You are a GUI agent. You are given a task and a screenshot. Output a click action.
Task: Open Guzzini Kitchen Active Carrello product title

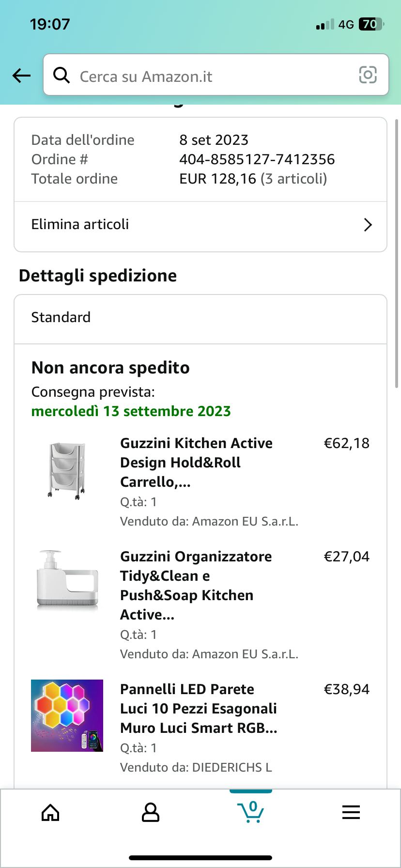[x=196, y=462]
